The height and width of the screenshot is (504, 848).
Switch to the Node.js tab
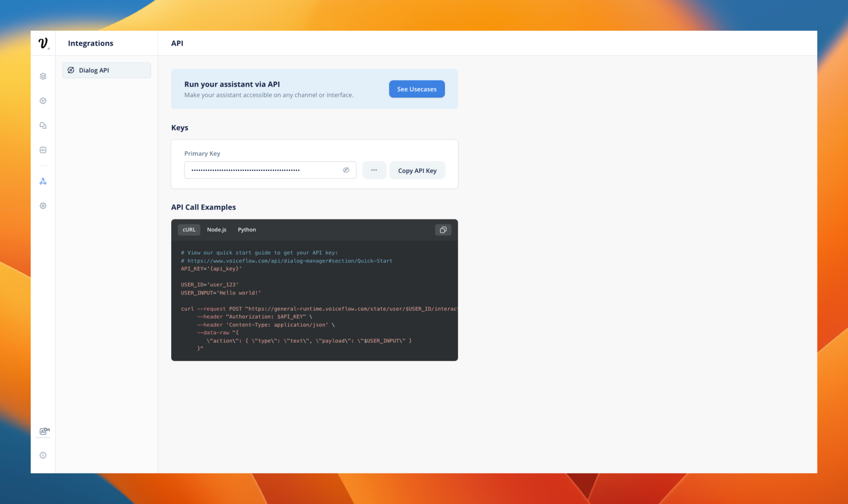217,230
